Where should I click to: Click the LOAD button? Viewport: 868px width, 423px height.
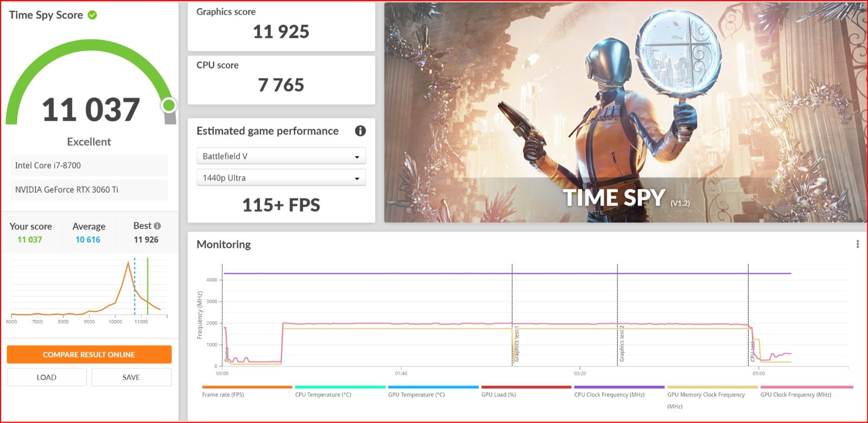(47, 377)
